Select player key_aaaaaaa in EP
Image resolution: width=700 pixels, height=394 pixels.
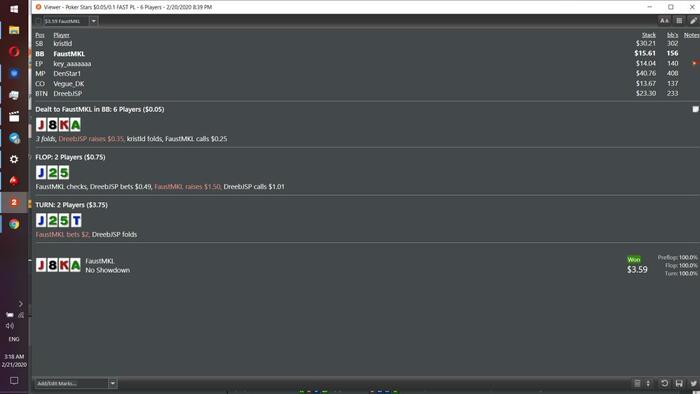(72, 64)
